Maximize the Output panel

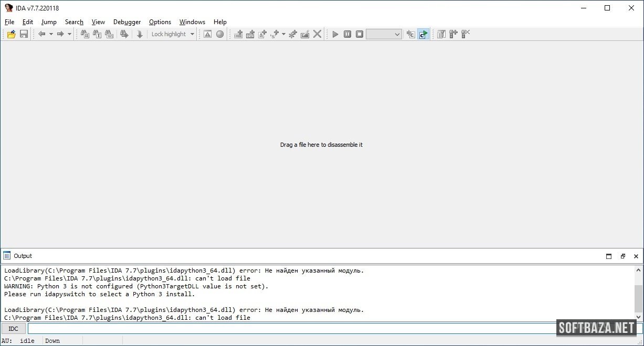click(609, 256)
